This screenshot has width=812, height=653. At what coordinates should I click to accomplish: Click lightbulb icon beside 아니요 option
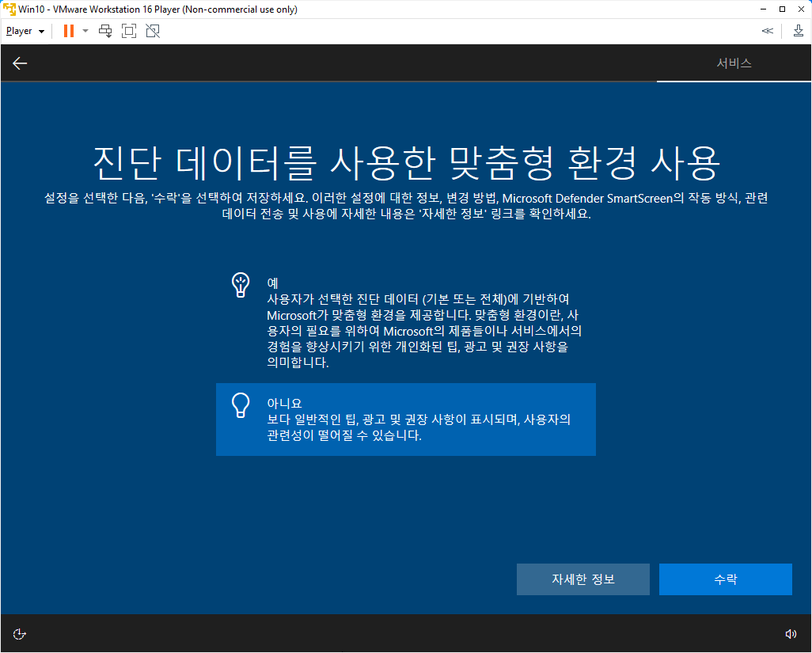[x=241, y=405]
